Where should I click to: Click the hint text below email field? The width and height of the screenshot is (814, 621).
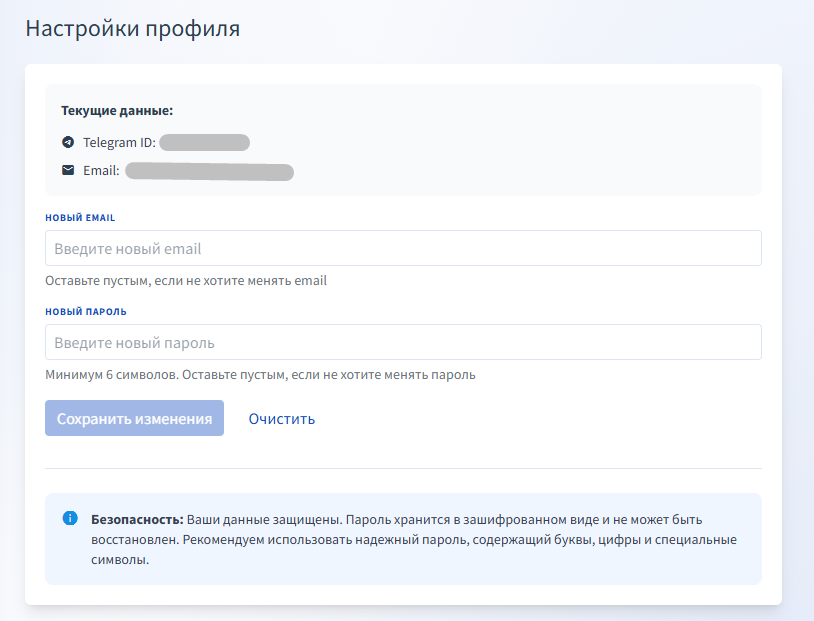pos(186,280)
